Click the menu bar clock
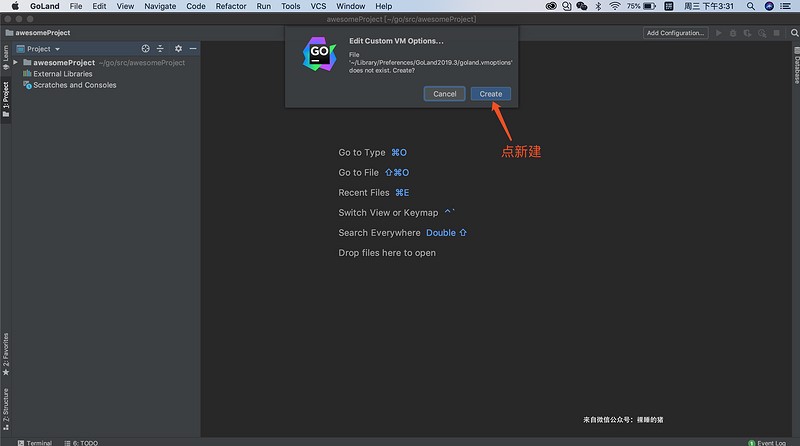The height and width of the screenshot is (446, 800). click(708, 6)
